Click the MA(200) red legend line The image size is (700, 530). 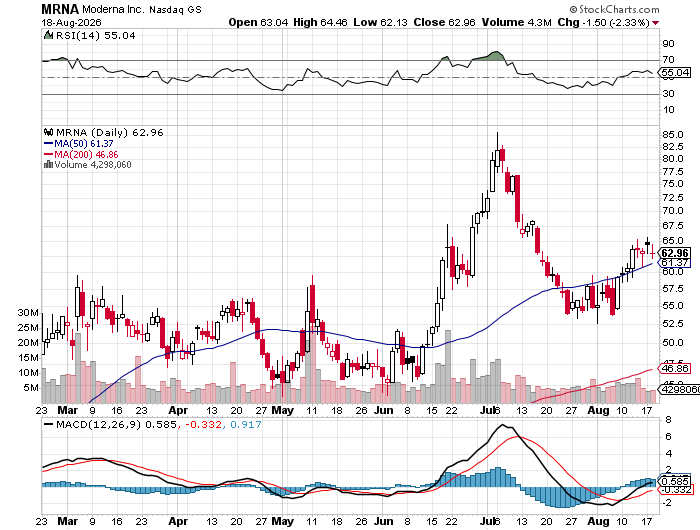click(49, 154)
